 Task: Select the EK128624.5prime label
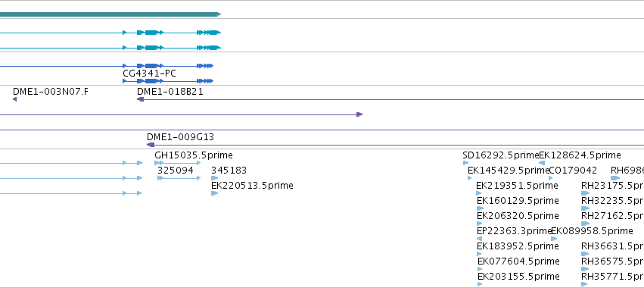click(580, 155)
